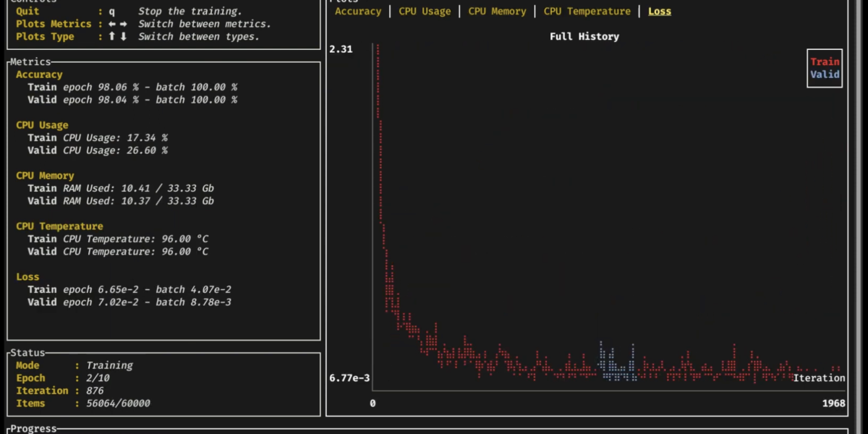Click the Mode Training value in Status
The height and width of the screenshot is (434, 868).
click(109, 366)
